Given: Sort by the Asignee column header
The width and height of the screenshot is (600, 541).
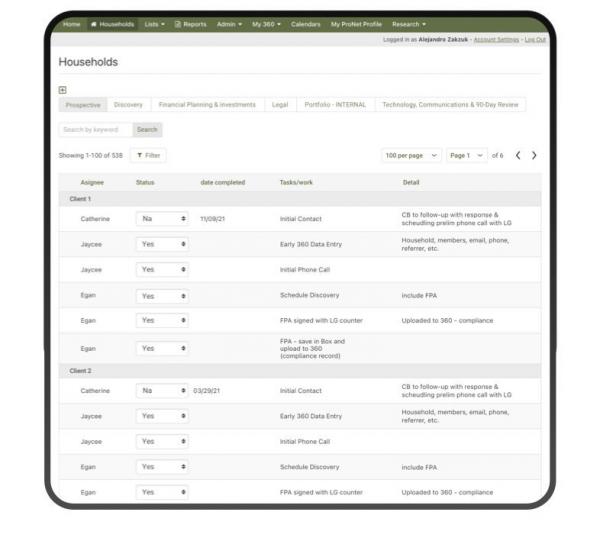Looking at the screenshot, I should [92, 183].
